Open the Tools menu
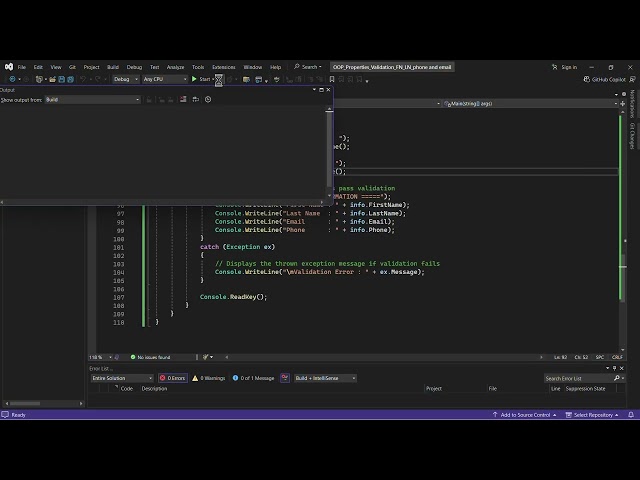Viewport: 640px width, 480px height. coord(198,67)
